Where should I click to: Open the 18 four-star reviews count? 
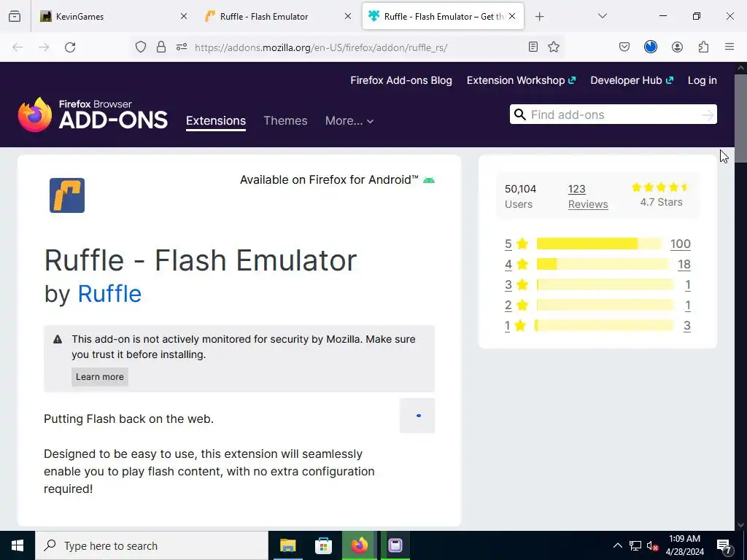click(x=684, y=264)
